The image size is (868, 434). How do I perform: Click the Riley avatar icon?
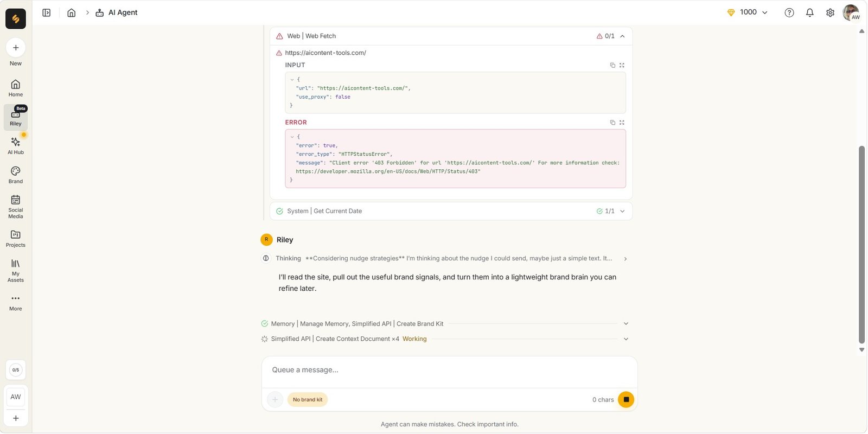point(266,240)
